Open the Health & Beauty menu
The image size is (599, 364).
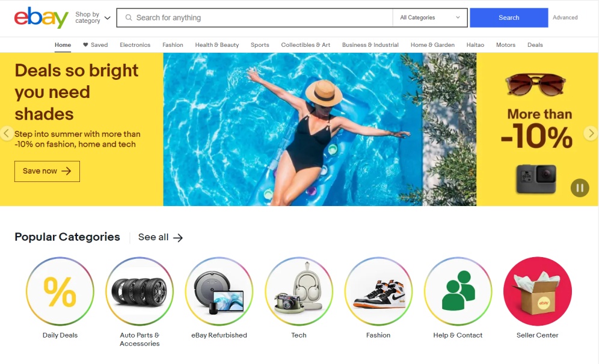[217, 45]
